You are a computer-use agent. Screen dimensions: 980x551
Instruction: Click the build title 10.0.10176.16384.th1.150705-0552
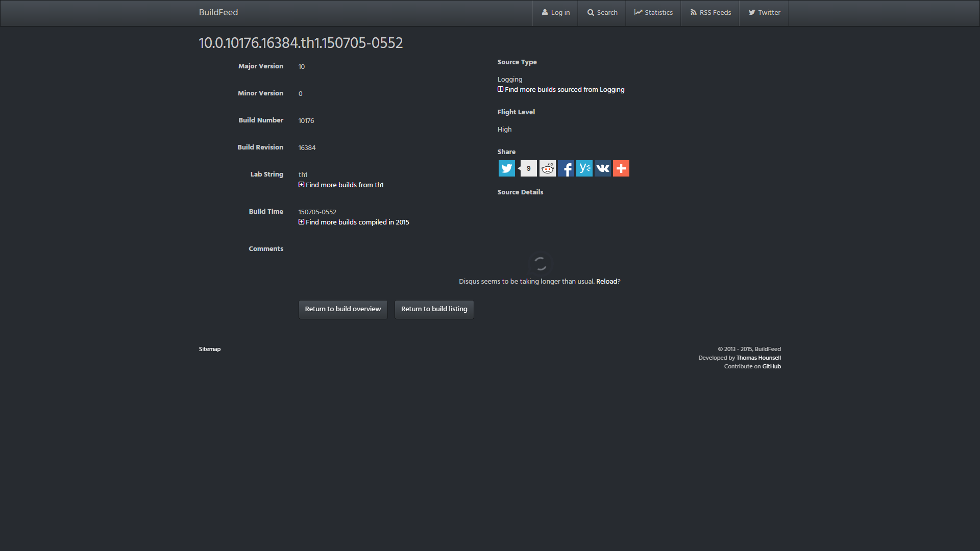tap(301, 43)
